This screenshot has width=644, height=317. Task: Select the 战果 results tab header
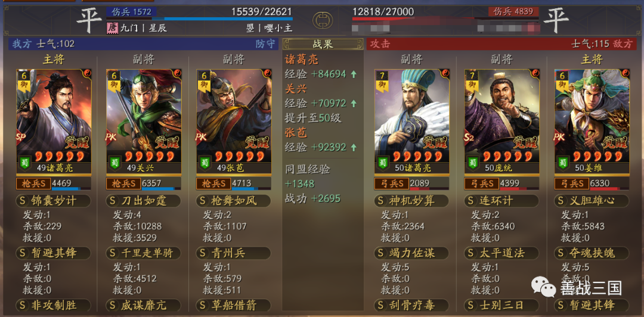(x=323, y=44)
